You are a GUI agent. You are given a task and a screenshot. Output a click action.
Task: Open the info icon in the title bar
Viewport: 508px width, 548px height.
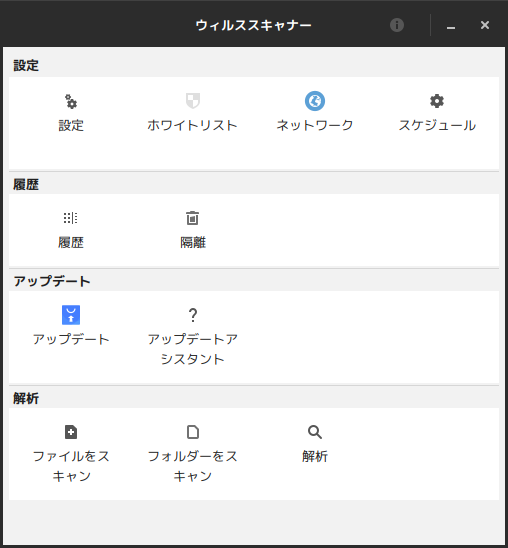(397, 25)
